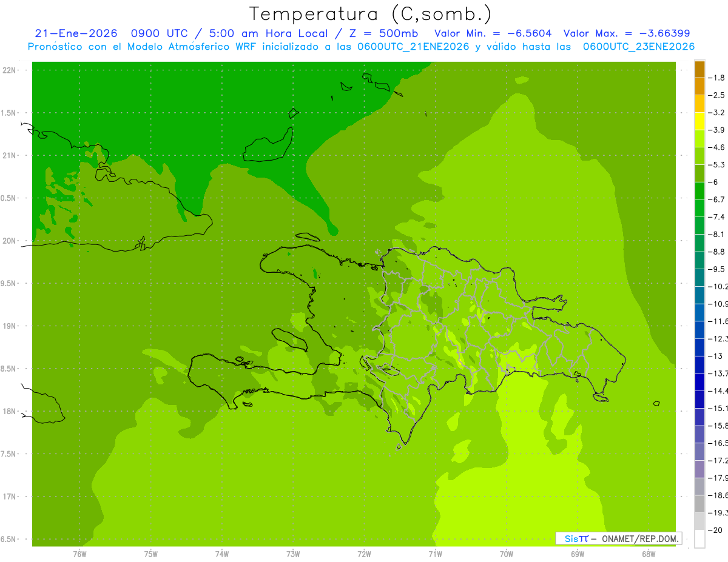The height and width of the screenshot is (562, 728).
Task: Click the '17N' latitude label
Action: tap(8, 497)
